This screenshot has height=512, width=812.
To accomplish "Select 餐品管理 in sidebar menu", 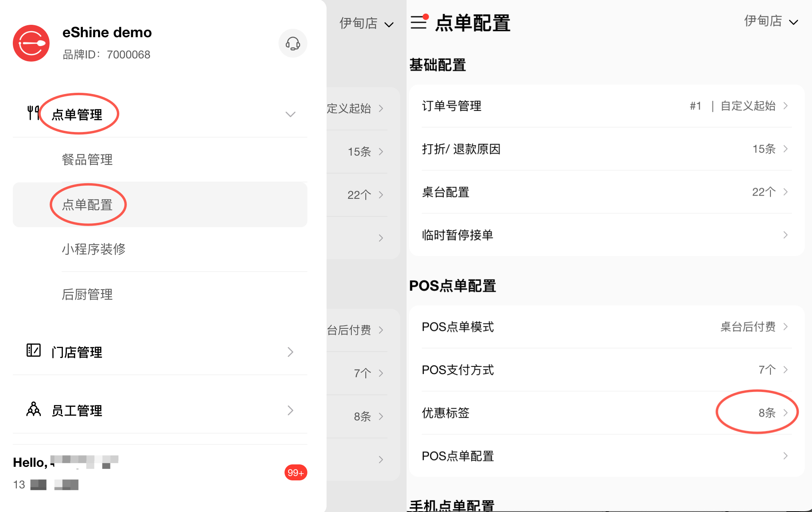I will 87,160.
